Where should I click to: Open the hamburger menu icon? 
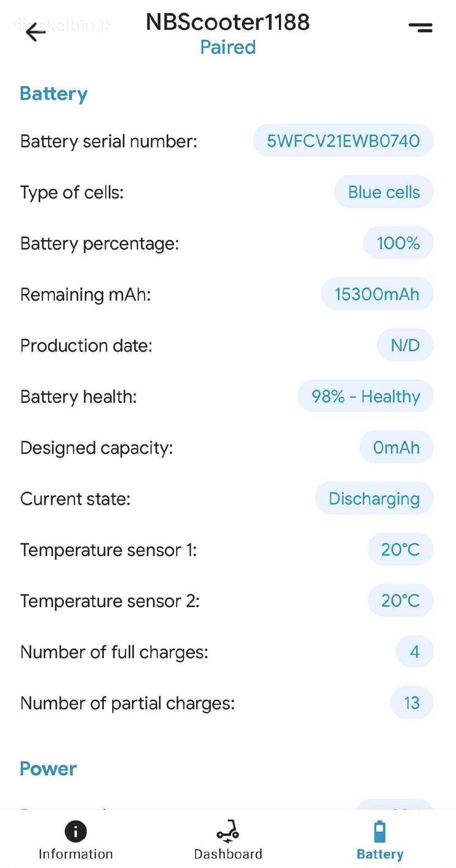(420, 28)
